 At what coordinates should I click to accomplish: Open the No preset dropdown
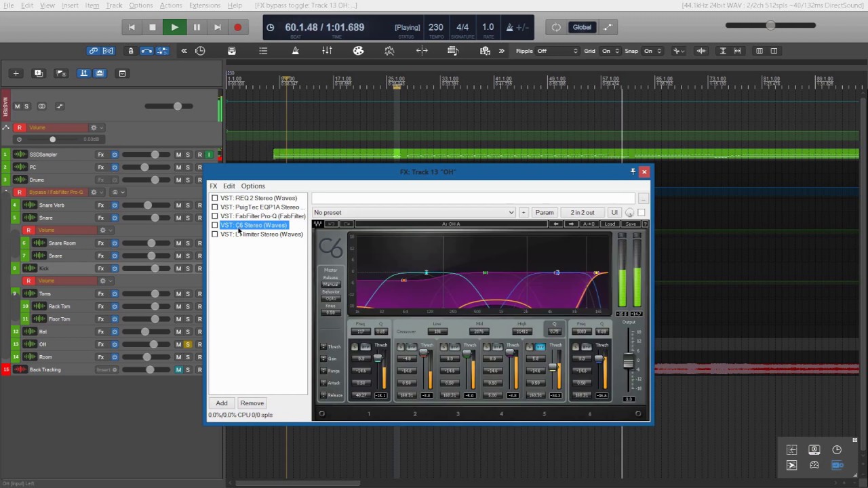click(414, 213)
